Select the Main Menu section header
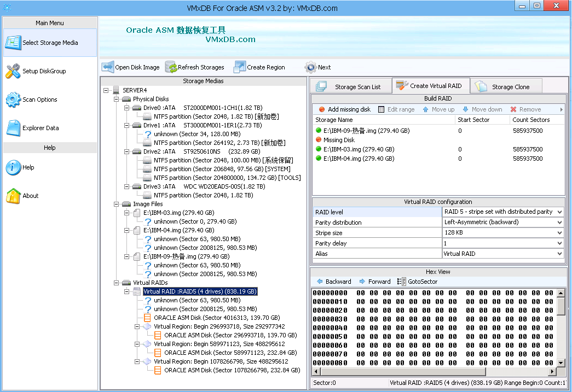 tap(50, 23)
